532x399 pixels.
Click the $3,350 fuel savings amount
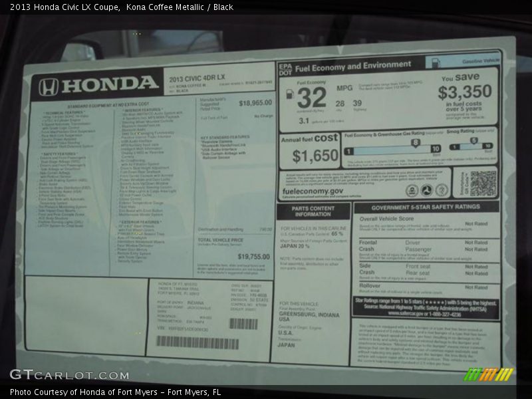click(x=464, y=92)
